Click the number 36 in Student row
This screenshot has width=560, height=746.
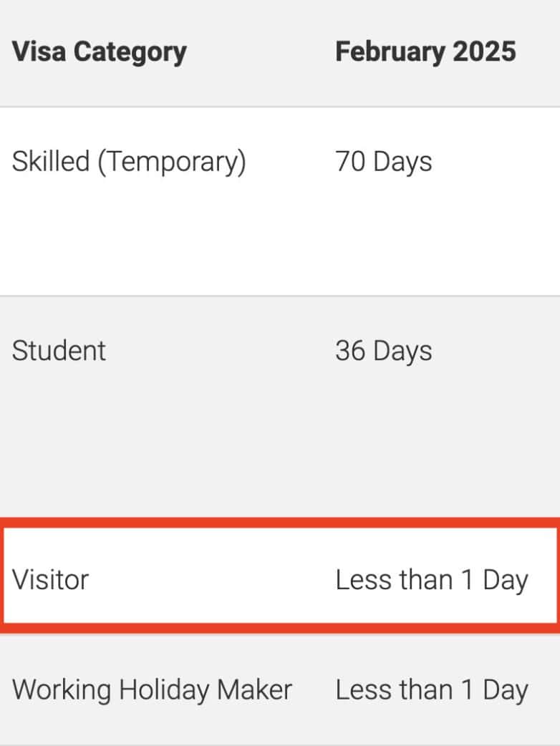tap(350, 351)
